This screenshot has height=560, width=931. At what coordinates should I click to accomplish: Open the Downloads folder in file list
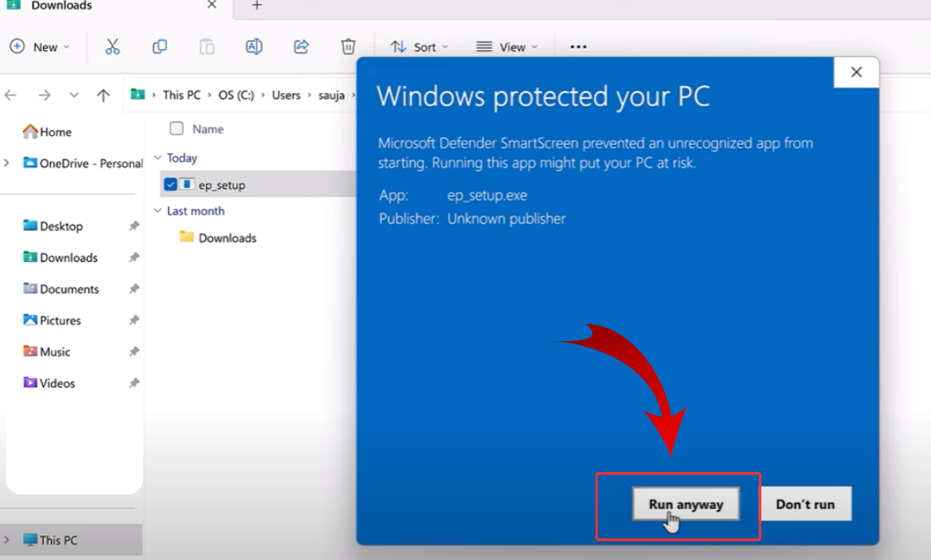point(227,239)
